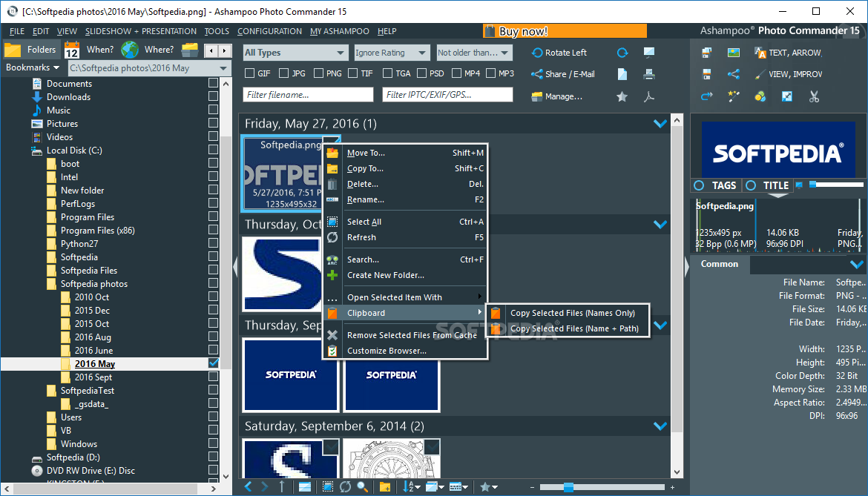Click the blue redo arrow icon in right panel
This screenshot has height=496, width=868.
(x=707, y=97)
